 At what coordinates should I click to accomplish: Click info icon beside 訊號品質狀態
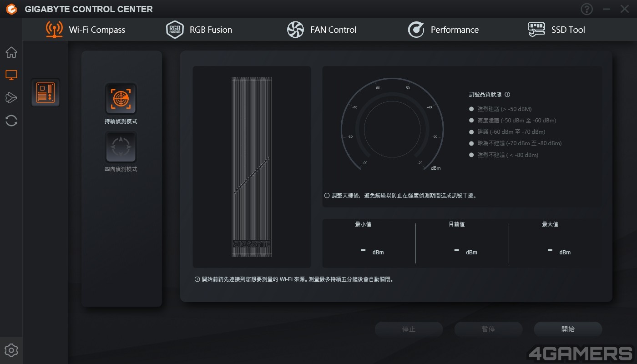pyautogui.click(x=507, y=95)
